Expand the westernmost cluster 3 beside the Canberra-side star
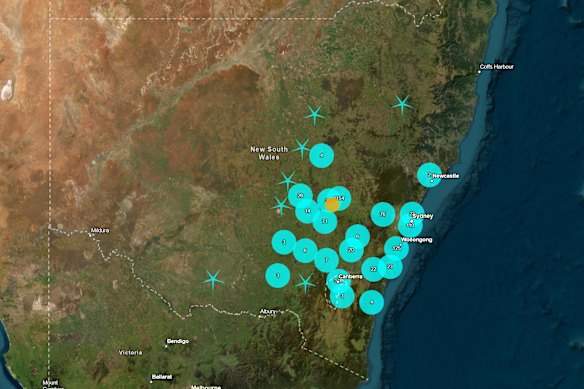Screen dimensions: 584x389 click(x=278, y=275)
